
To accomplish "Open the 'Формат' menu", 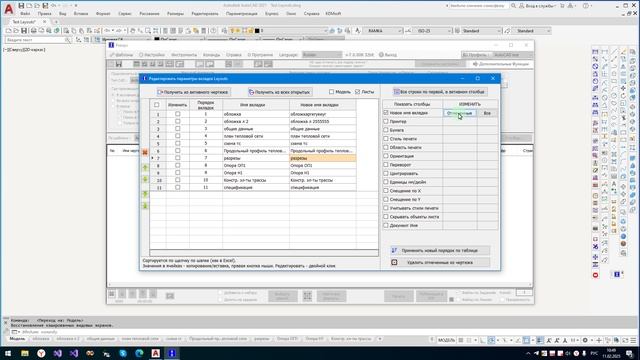I will tap(103, 13).
